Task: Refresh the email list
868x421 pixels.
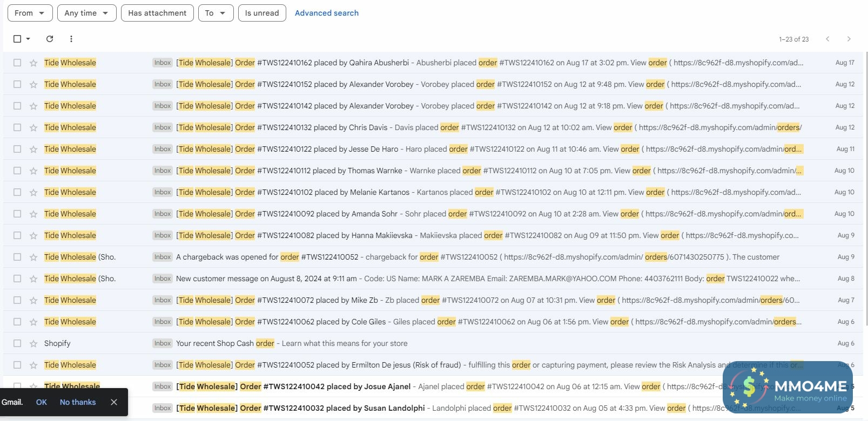Action: [x=50, y=39]
